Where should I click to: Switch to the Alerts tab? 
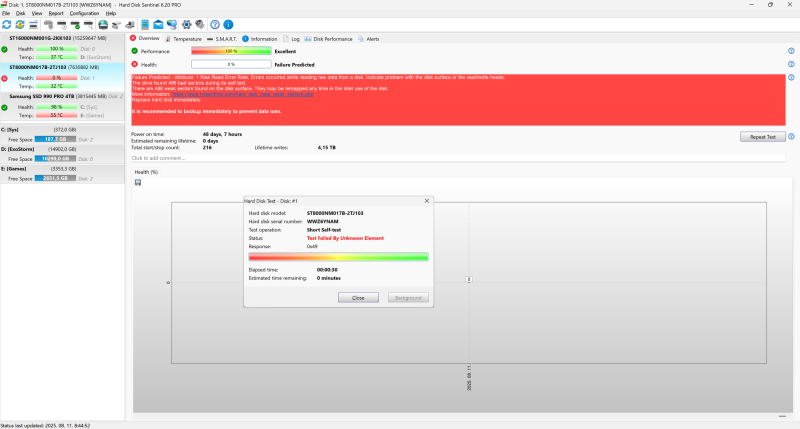pyautogui.click(x=368, y=39)
